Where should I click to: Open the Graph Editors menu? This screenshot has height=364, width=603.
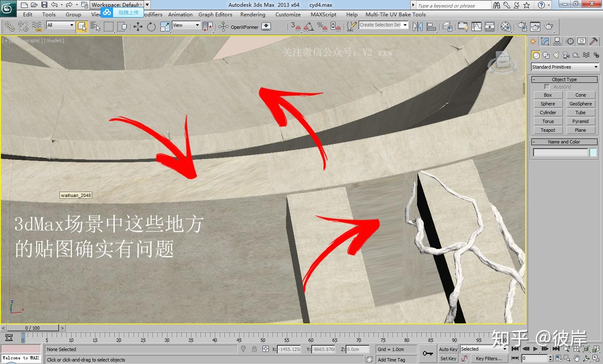point(215,14)
